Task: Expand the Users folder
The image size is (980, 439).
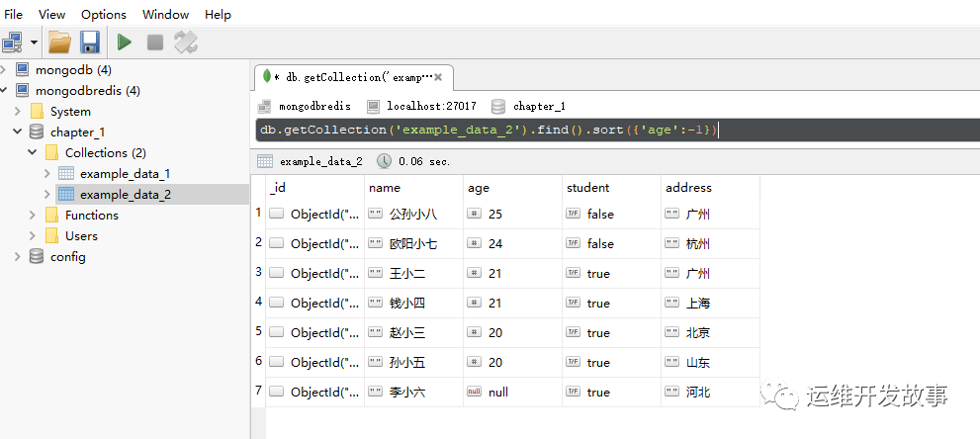Action: [x=33, y=236]
